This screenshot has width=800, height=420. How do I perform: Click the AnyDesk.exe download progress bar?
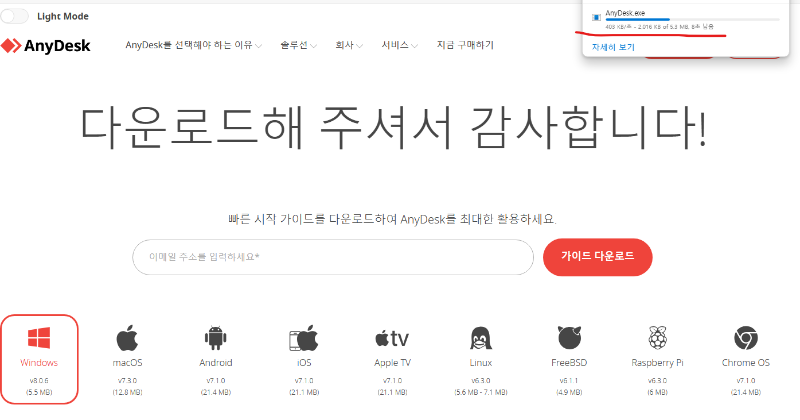point(692,19)
